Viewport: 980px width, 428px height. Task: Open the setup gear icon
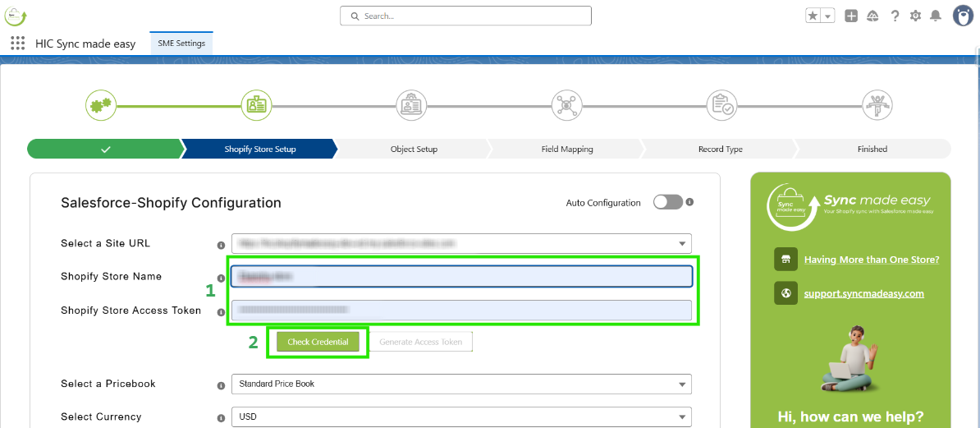point(915,16)
